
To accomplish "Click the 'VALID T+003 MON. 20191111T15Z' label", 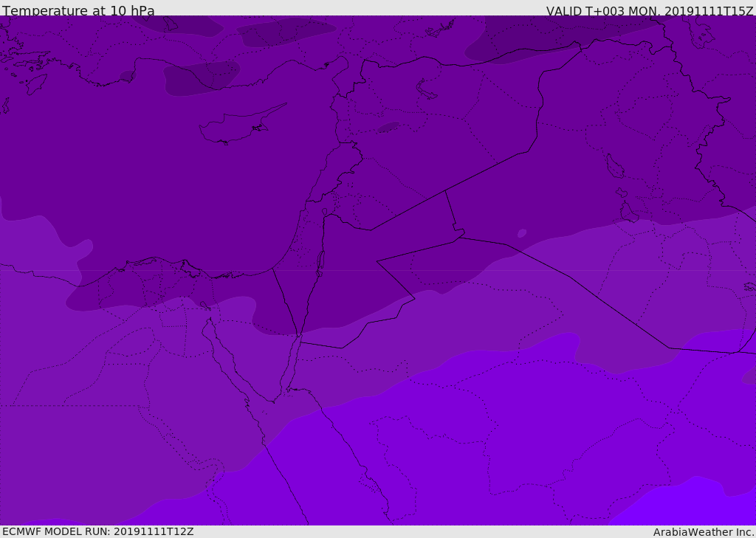I will point(650,10).
